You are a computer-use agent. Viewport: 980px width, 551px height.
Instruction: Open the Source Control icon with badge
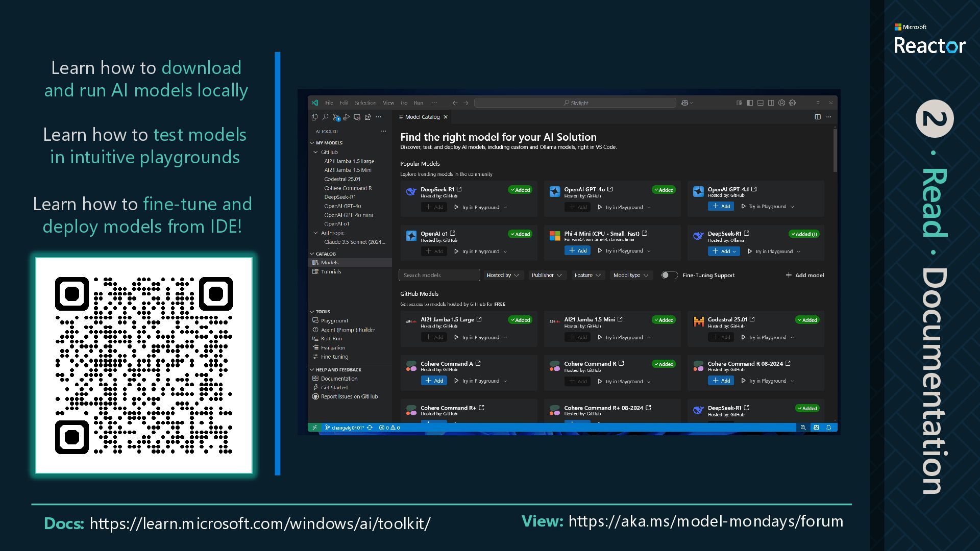336,117
